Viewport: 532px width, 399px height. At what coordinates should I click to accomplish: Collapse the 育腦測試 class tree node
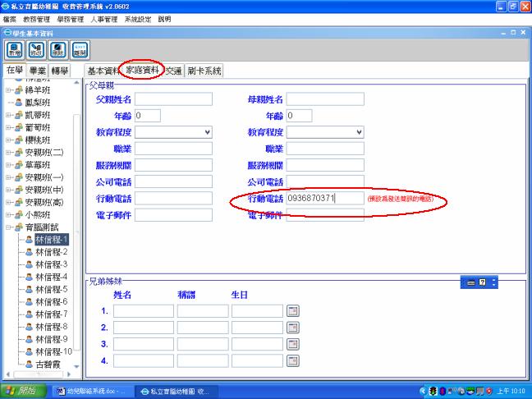(x=7, y=227)
